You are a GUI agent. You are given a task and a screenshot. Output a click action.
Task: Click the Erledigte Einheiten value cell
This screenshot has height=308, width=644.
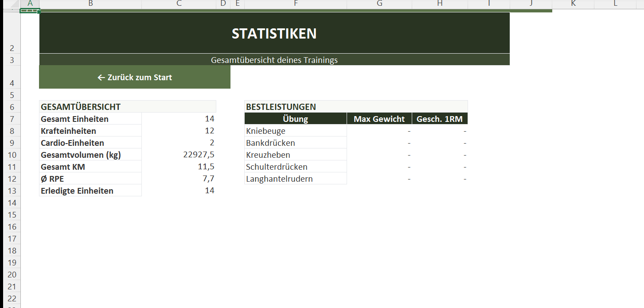coord(179,191)
